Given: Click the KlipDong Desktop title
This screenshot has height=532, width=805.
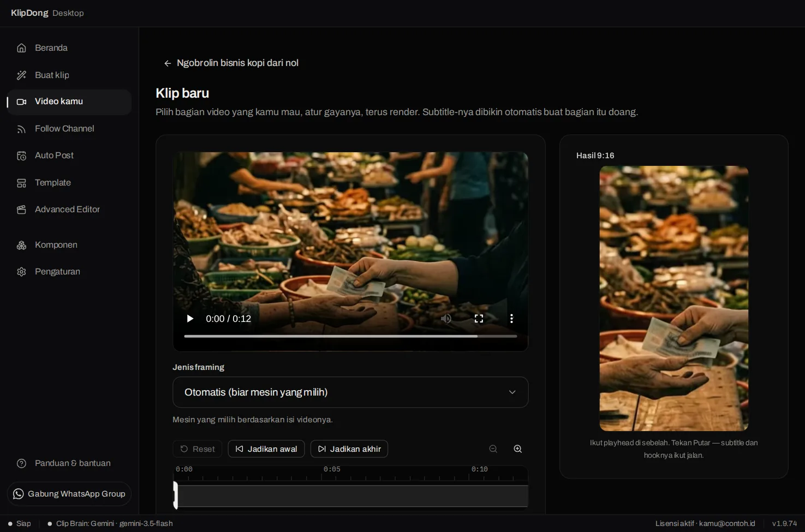Looking at the screenshot, I should (47, 13).
